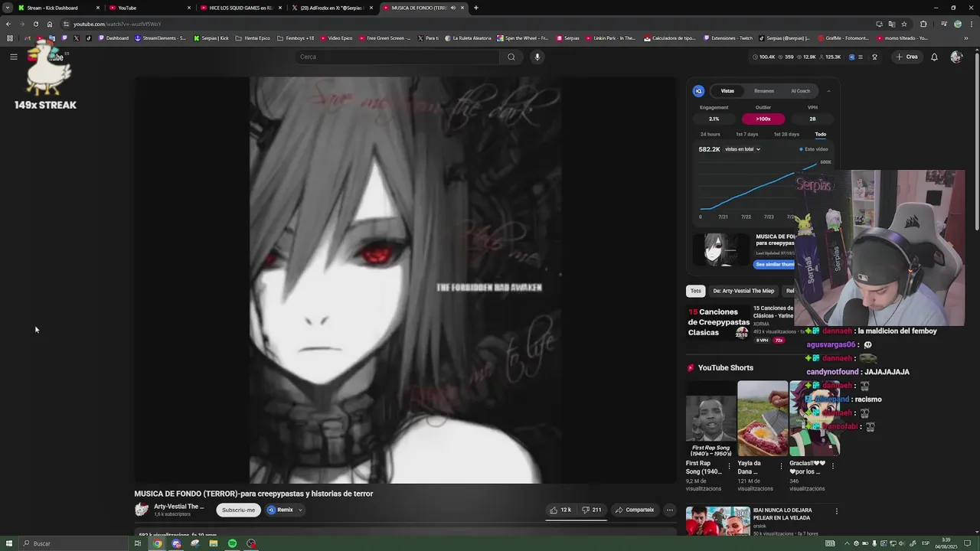Click the >100x Outlier badge
This screenshot has width=980, height=551.
pyautogui.click(x=763, y=119)
